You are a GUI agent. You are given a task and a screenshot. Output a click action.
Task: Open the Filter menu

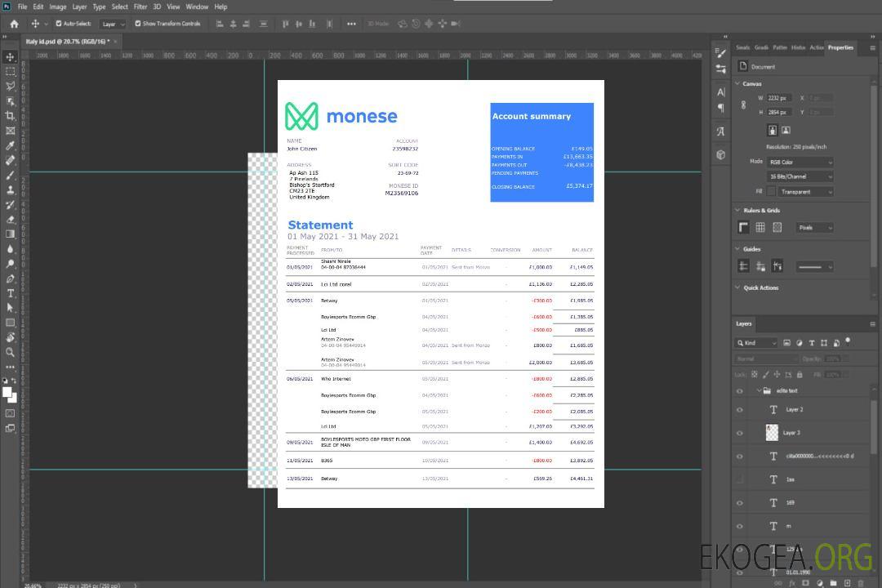[140, 7]
